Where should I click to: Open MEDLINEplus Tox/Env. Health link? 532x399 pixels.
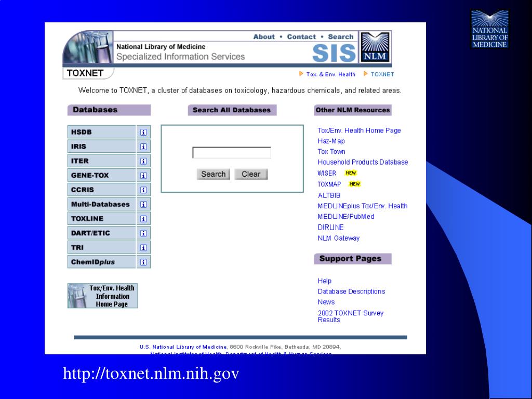(x=362, y=206)
